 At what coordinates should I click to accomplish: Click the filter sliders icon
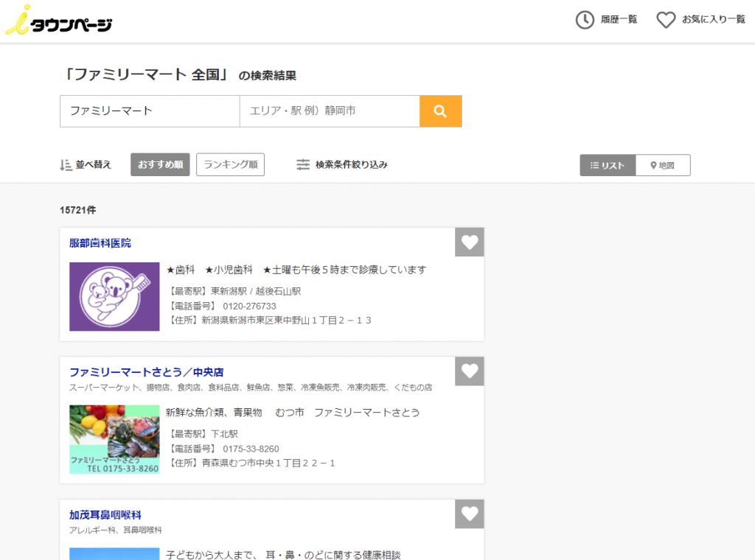pos(303,164)
